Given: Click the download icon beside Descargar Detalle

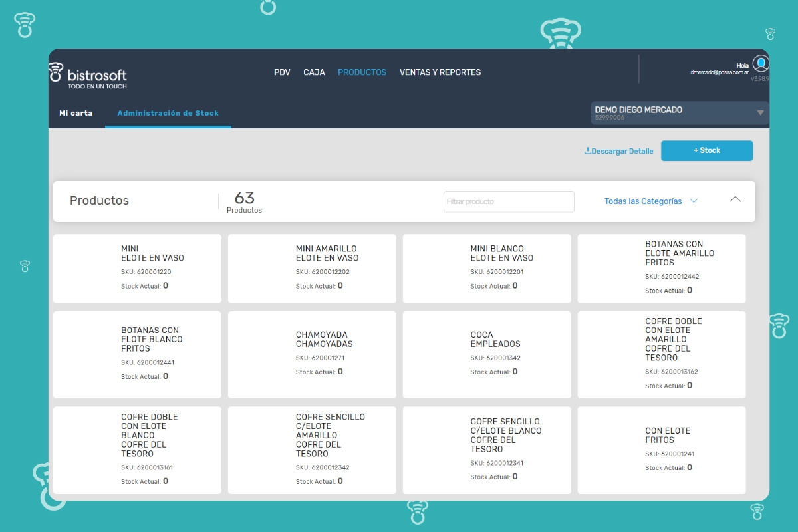Looking at the screenshot, I should pos(587,151).
